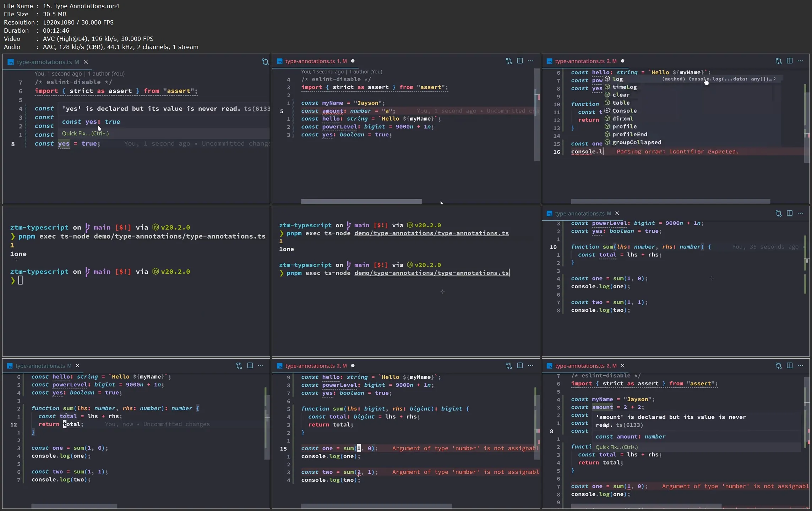Click horizontal scrollbar under amount = "a" editor
The image size is (812, 511).
click(361, 201)
